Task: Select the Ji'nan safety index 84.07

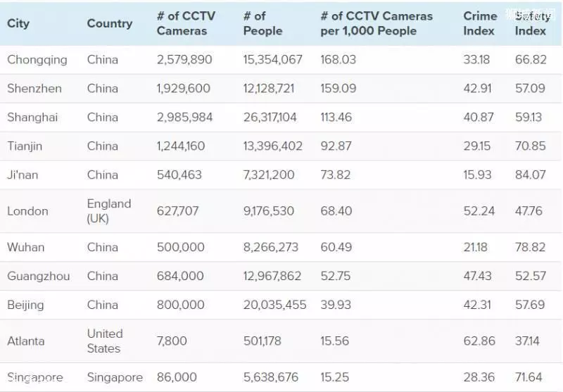Action: (531, 175)
